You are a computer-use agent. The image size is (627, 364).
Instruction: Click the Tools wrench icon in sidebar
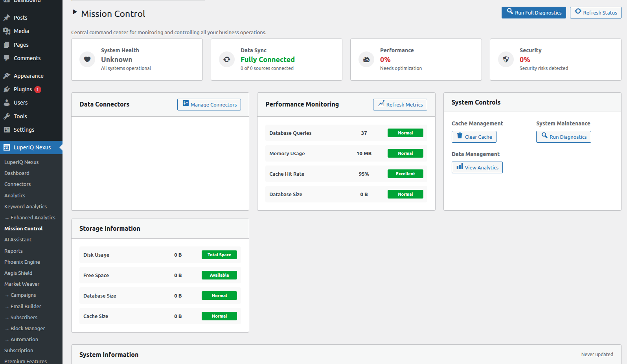coord(7,116)
